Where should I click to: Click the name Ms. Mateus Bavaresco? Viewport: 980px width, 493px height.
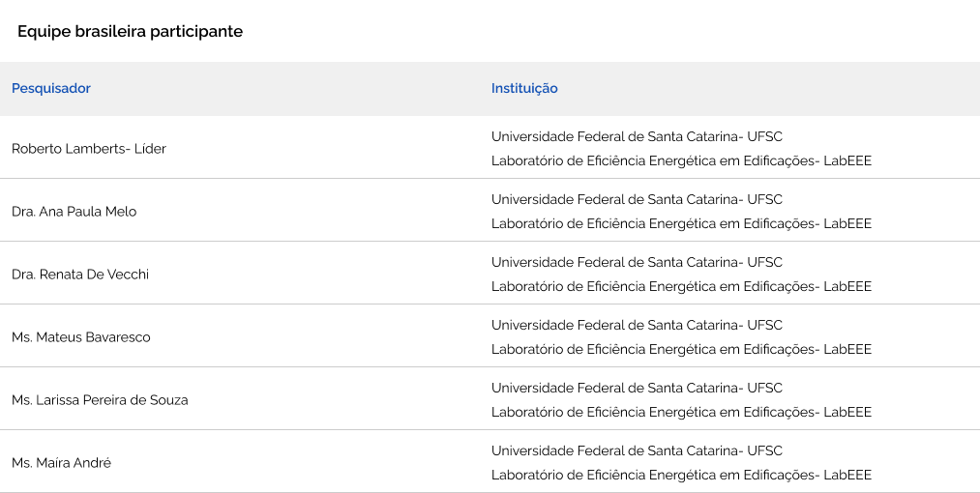click(x=81, y=337)
